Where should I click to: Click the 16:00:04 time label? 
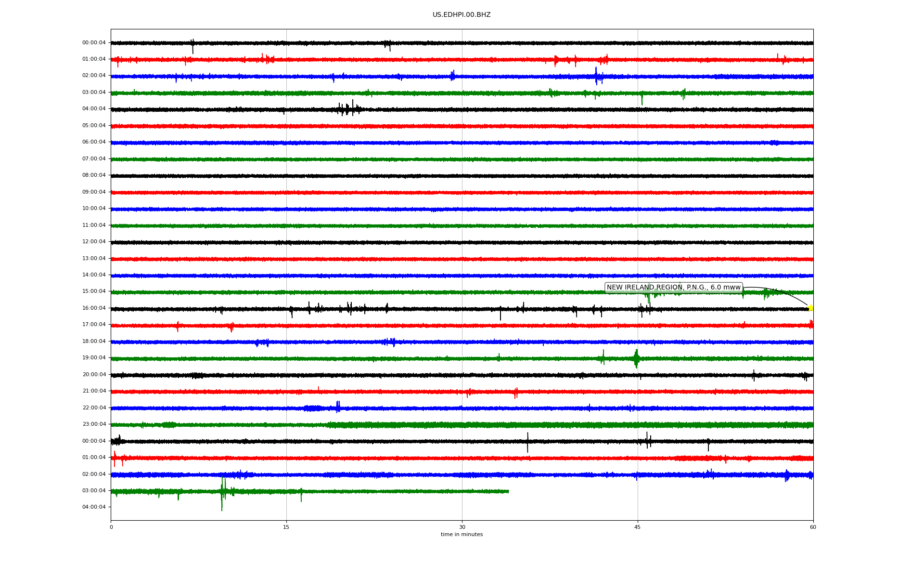tap(94, 308)
